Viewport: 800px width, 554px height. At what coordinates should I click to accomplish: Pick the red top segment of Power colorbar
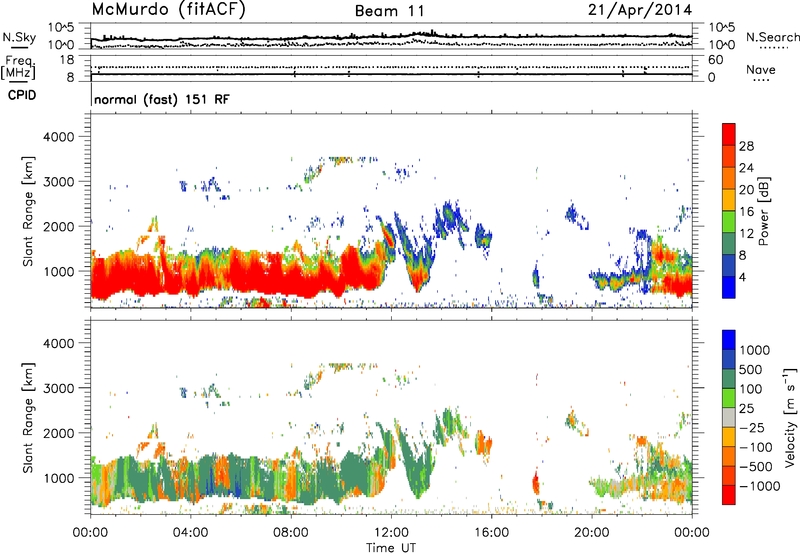tap(729, 134)
